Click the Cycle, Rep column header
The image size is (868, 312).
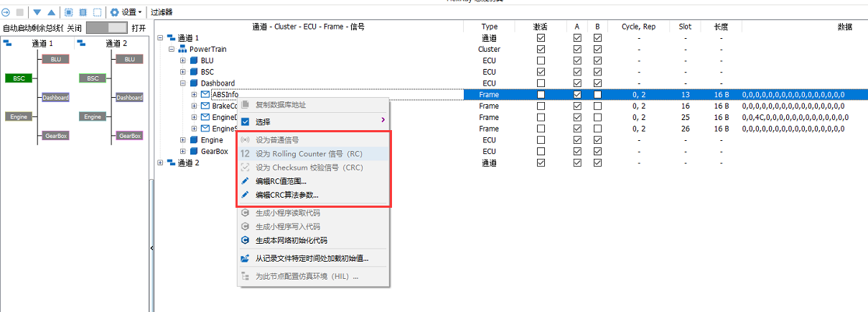(638, 27)
